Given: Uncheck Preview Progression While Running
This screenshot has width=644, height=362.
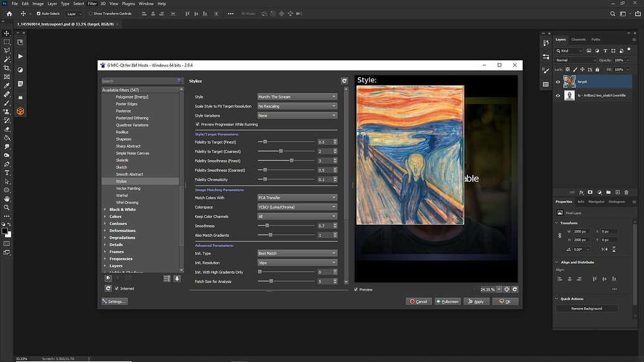Looking at the screenshot, I should (x=198, y=124).
